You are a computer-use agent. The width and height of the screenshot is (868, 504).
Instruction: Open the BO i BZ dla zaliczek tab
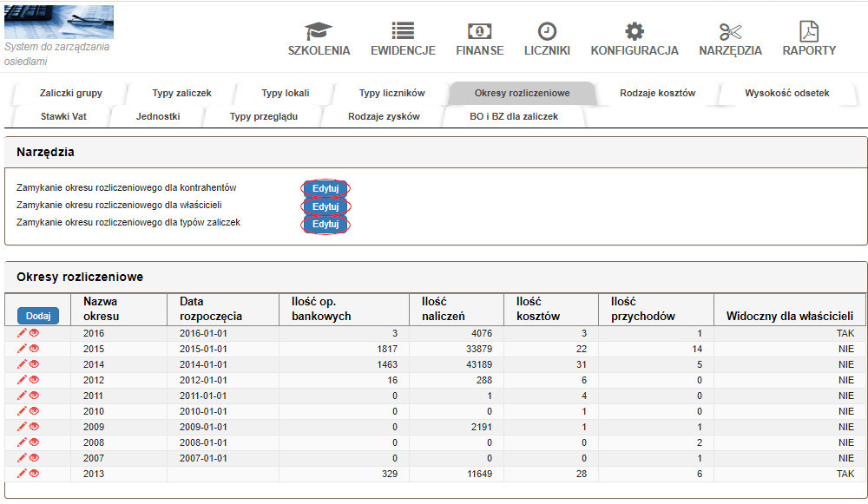[514, 116]
